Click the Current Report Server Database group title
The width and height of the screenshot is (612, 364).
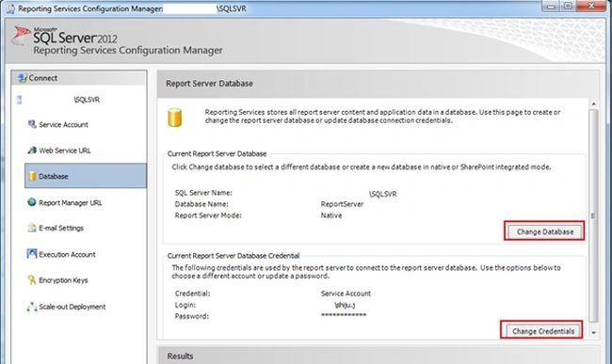click(x=217, y=154)
